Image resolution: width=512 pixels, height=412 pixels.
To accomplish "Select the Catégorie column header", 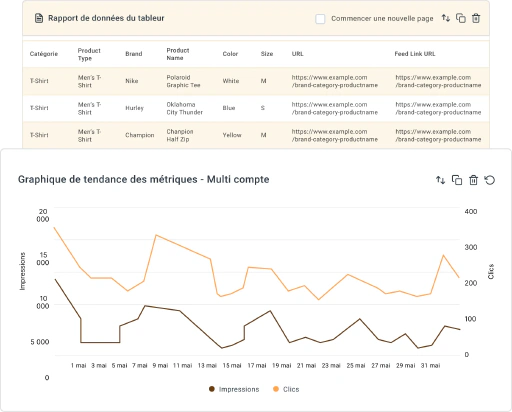I will tap(44, 54).
